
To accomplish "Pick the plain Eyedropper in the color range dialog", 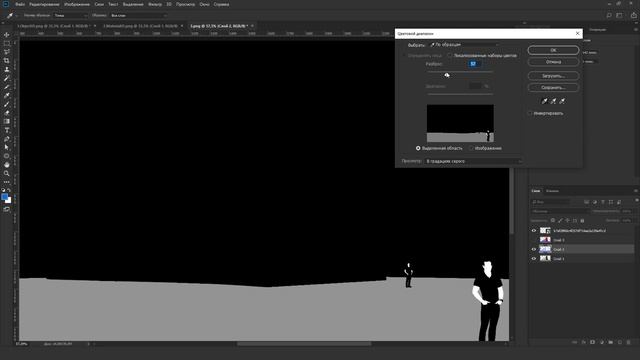I will [544, 101].
